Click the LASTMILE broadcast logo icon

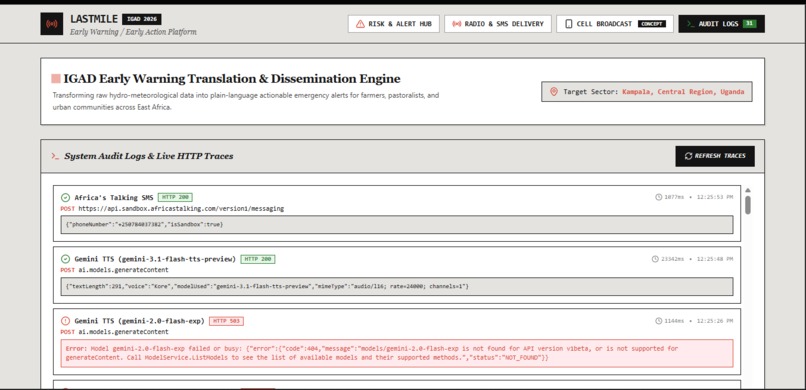[52, 24]
